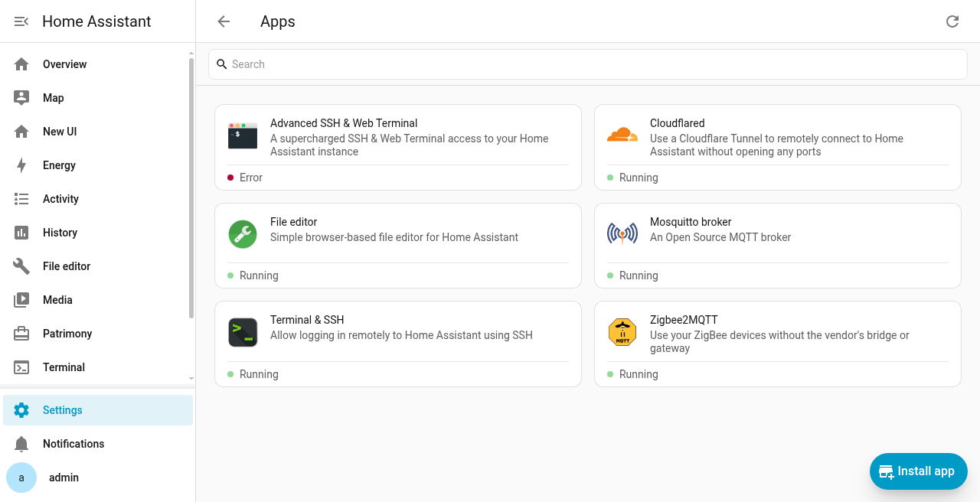
Task: Click the green File editor app icon
Action: click(243, 234)
